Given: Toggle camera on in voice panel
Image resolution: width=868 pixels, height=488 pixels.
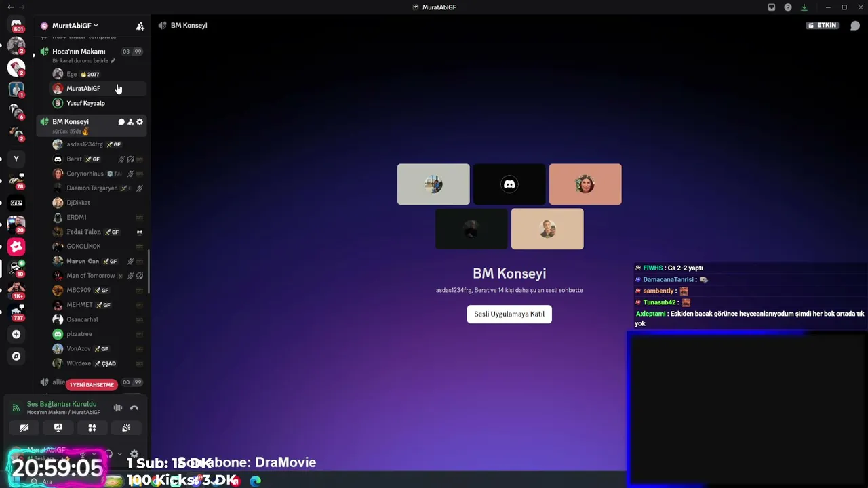Looking at the screenshot, I should 24,428.
